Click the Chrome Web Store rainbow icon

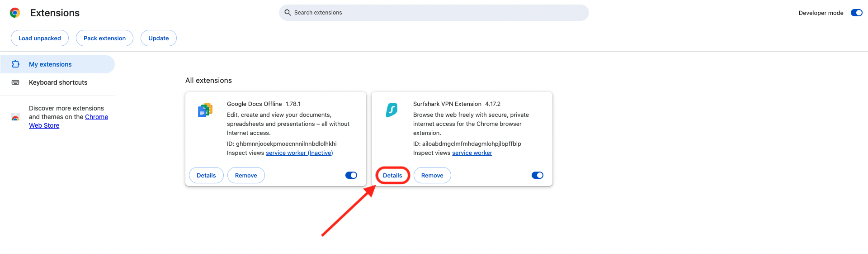pyautogui.click(x=15, y=117)
